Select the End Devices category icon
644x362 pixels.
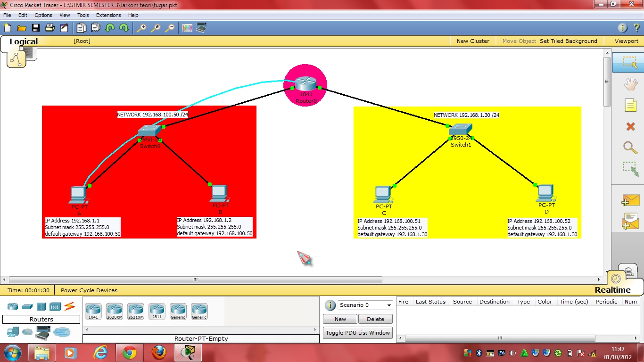(x=13, y=332)
